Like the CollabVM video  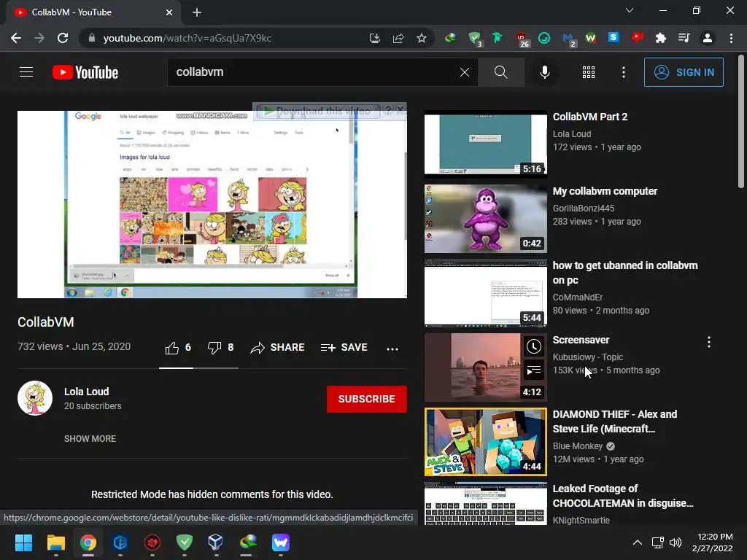click(178, 348)
